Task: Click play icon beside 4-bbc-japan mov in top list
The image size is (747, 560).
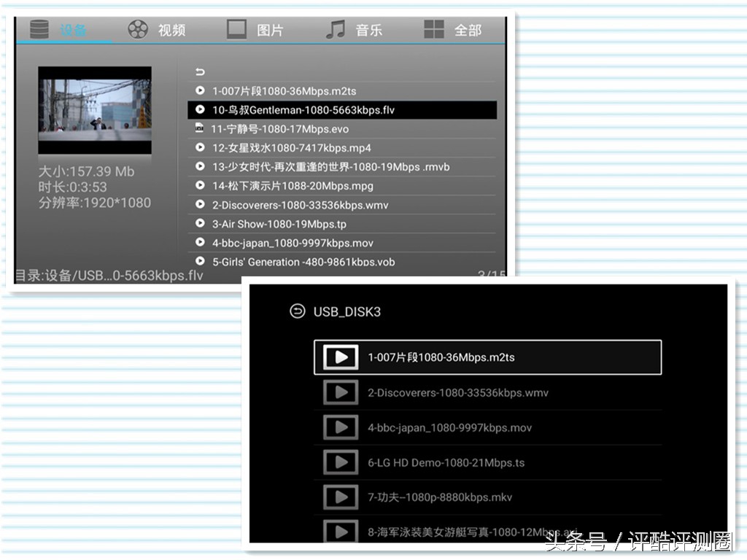Action: tap(200, 242)
